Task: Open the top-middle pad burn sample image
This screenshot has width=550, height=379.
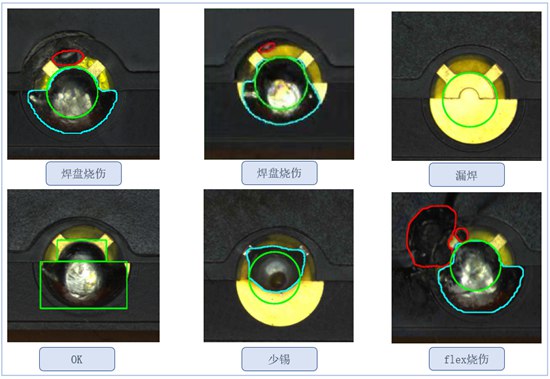Action: (x=279, y=84)
